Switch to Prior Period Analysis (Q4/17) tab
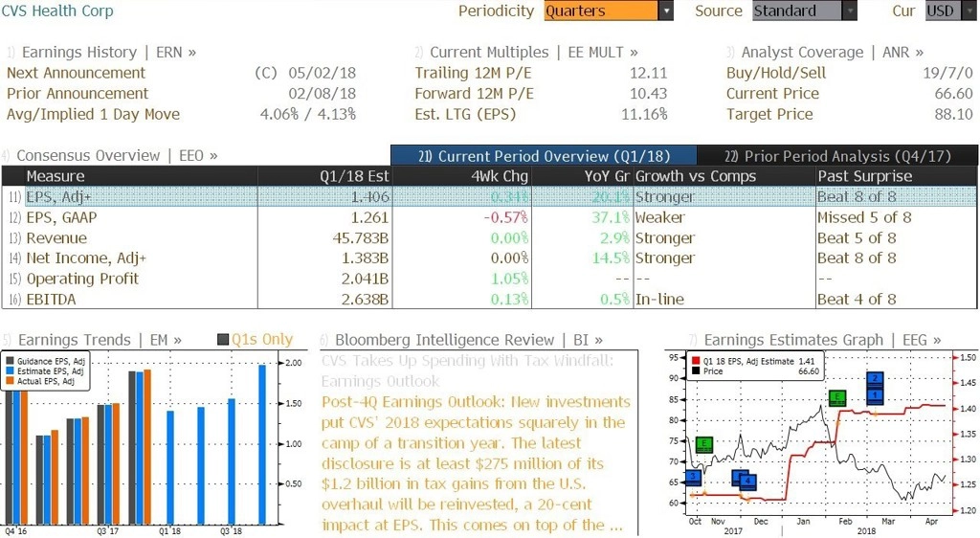 tap(837, 156)
